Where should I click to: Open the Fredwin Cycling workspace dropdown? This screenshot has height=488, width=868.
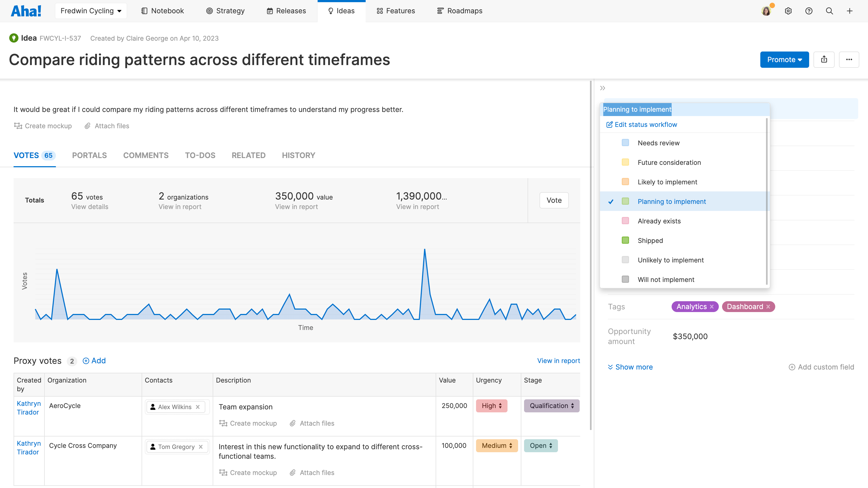point(90,11)
